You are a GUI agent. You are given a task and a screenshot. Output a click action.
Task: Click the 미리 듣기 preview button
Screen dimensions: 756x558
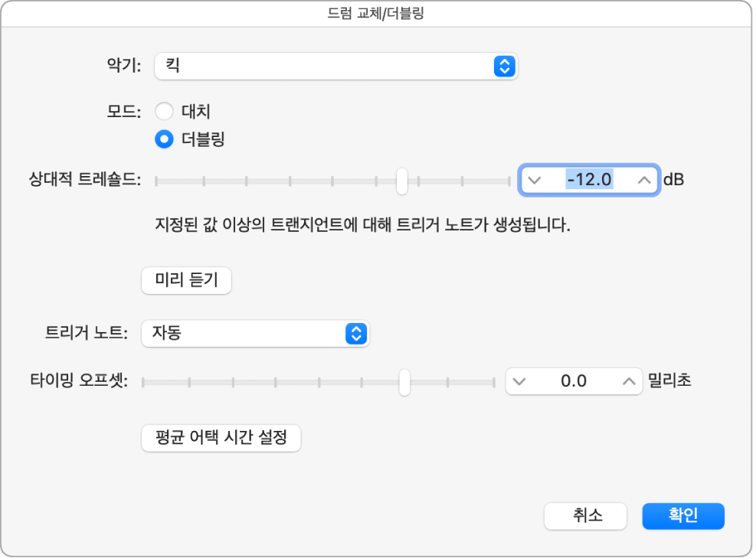point(186,280)
